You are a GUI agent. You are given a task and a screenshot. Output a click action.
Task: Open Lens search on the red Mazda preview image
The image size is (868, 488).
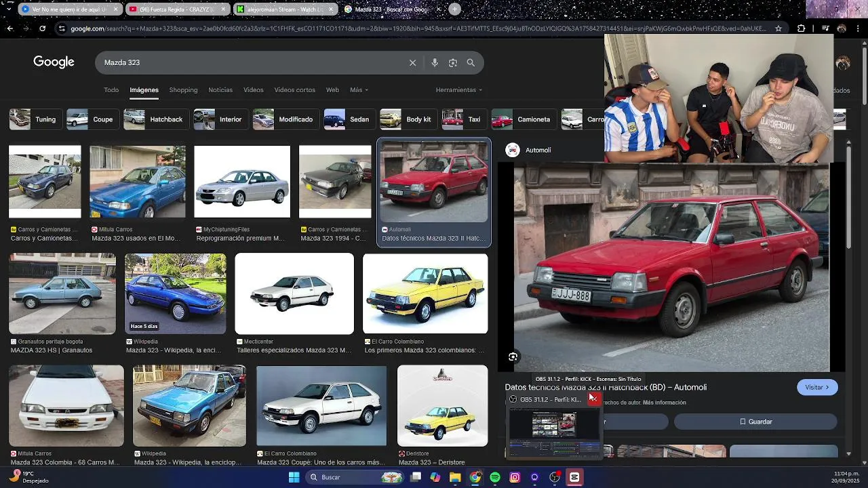(513, 357)
